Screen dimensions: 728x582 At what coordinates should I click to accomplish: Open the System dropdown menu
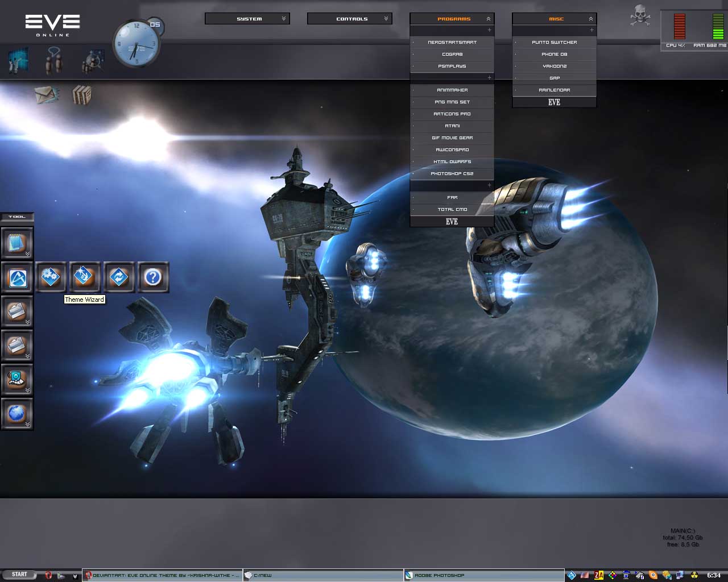point(247,19)
